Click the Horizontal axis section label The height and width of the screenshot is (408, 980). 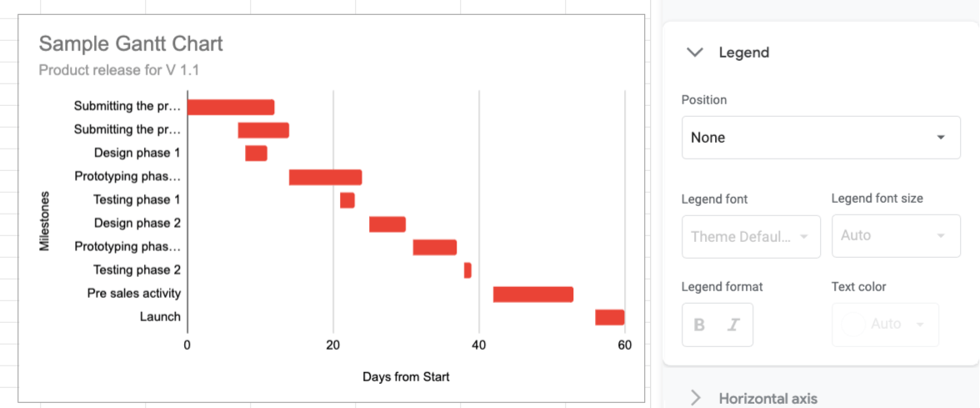click(767, 398)
